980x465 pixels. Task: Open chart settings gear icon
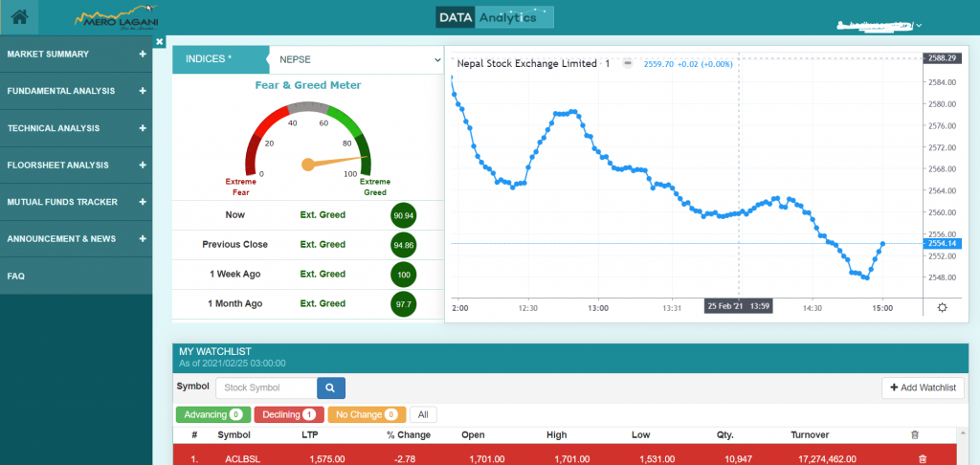[942, 307]
